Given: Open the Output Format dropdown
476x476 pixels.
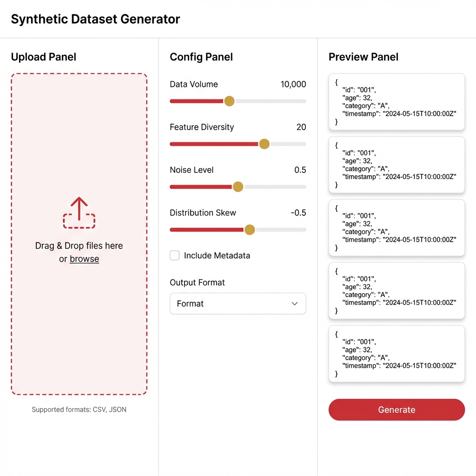Looking at the screenshot, I should 238,304.
